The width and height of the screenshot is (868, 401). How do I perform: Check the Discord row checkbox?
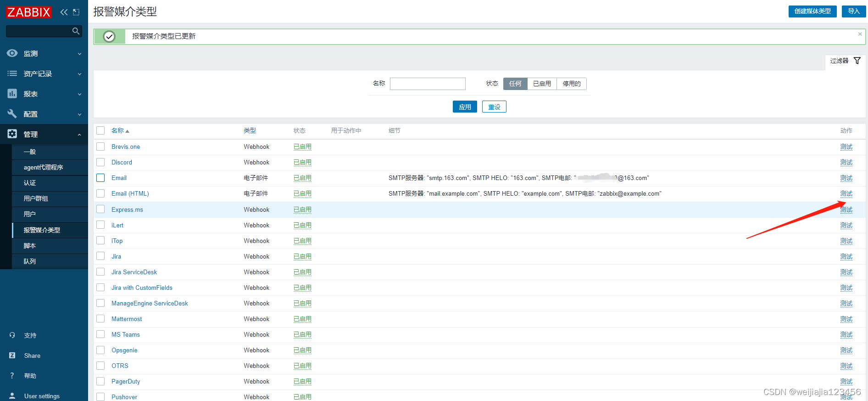pos(100,162)
